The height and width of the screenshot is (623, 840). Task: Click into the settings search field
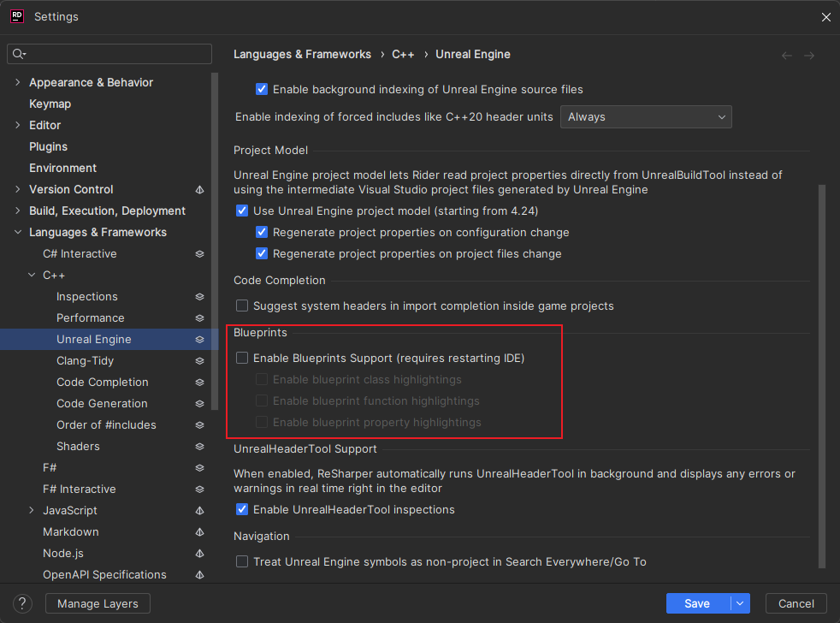(109, 54)
